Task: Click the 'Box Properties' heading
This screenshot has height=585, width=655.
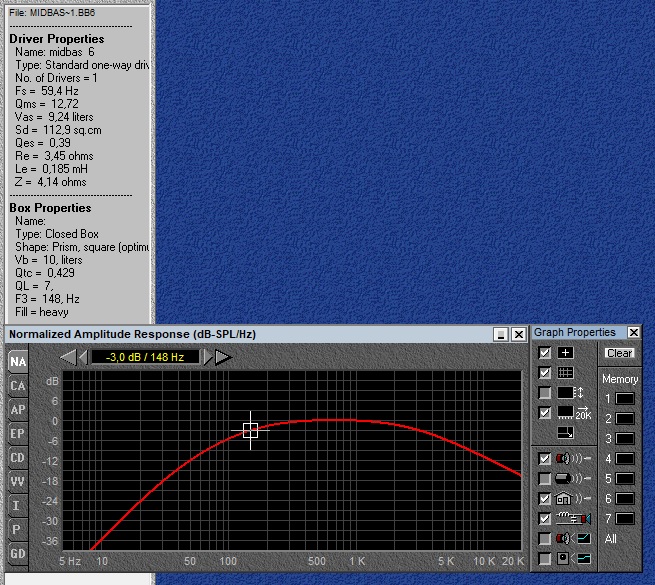Action: click(x=50, y=208)
